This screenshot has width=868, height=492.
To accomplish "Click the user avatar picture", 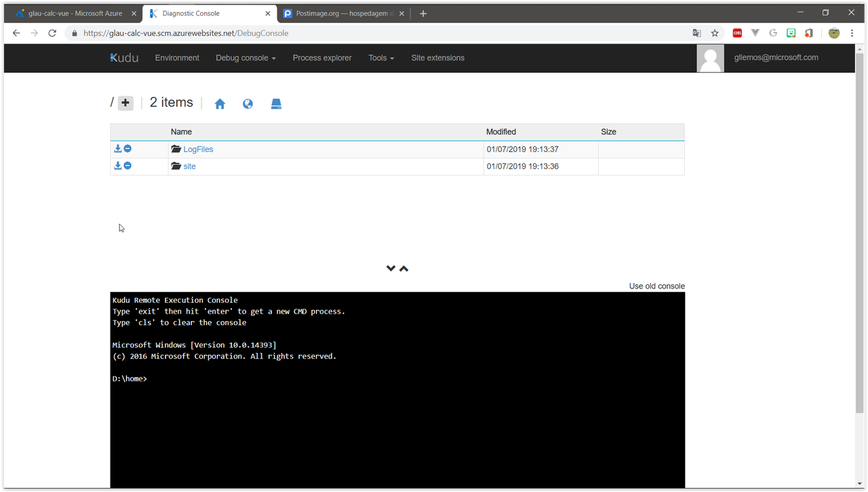I will pos(710,58).
